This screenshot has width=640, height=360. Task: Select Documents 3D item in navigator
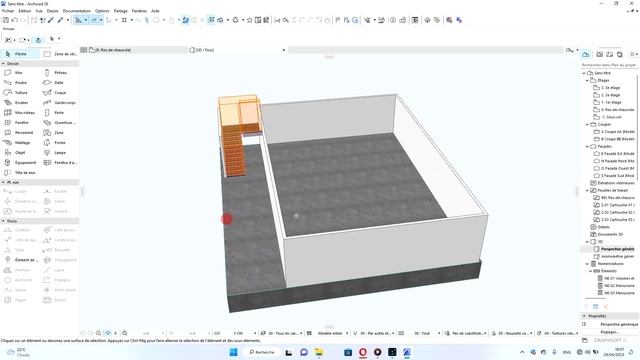pyautogui.click(x=610, y=234)
